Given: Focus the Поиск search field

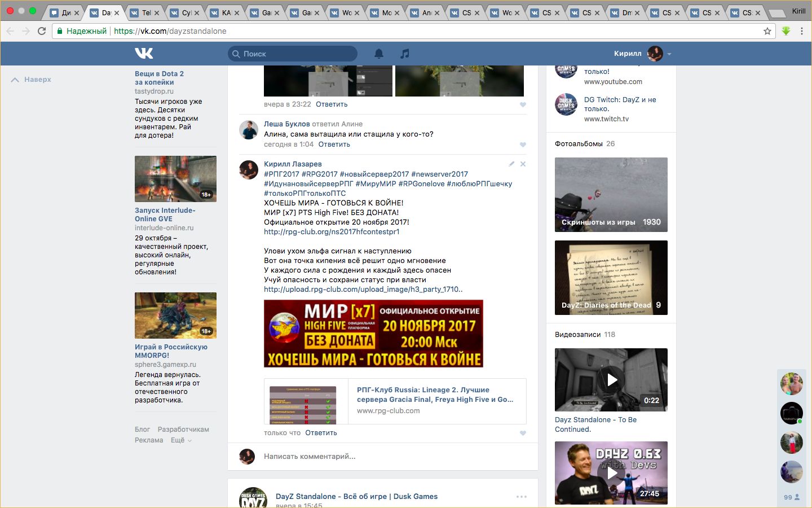Looking at the screenshot, I should tap(292, 54).
